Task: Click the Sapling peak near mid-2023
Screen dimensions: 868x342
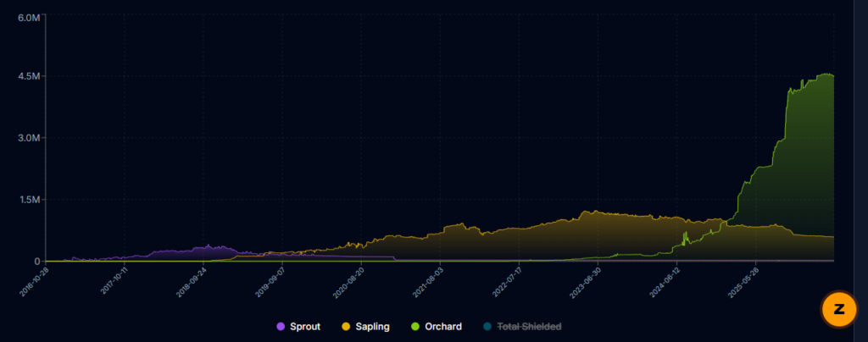Action: tap(594, 211)
